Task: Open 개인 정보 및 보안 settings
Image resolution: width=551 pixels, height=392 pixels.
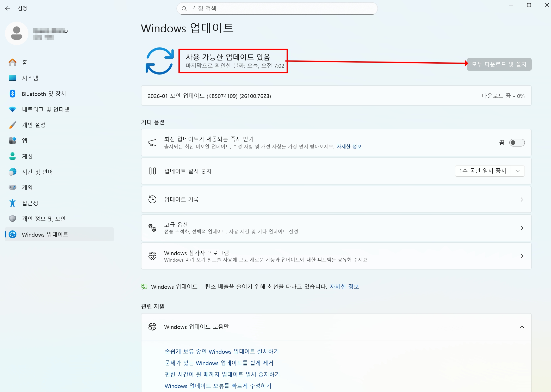Action: tap(59, 219)
